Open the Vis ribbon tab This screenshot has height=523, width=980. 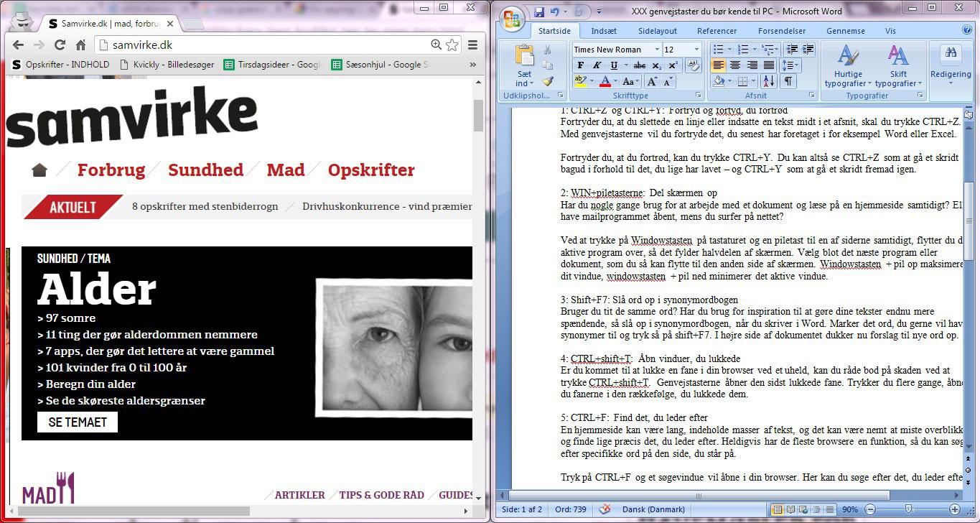click(x=890, y=31)
